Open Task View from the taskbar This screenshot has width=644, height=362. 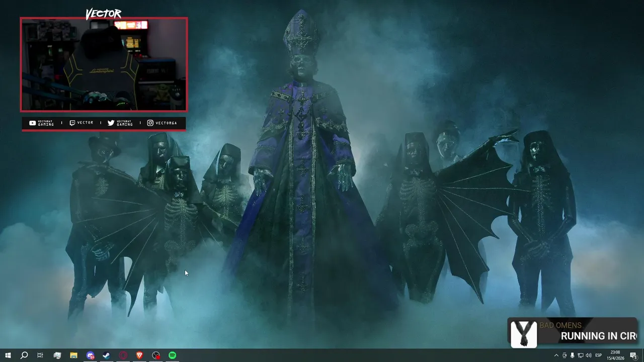tap(40, 355)
